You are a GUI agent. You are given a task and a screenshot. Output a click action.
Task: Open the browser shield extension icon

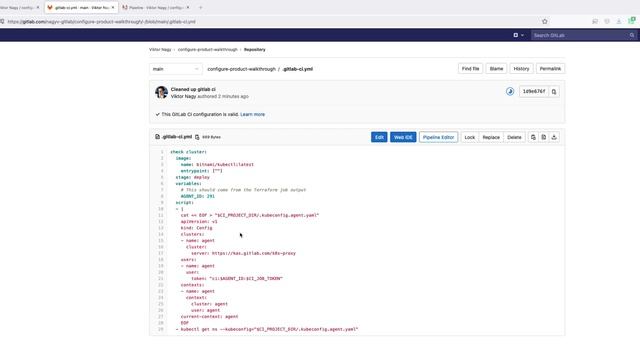click(x=607, y=21)
